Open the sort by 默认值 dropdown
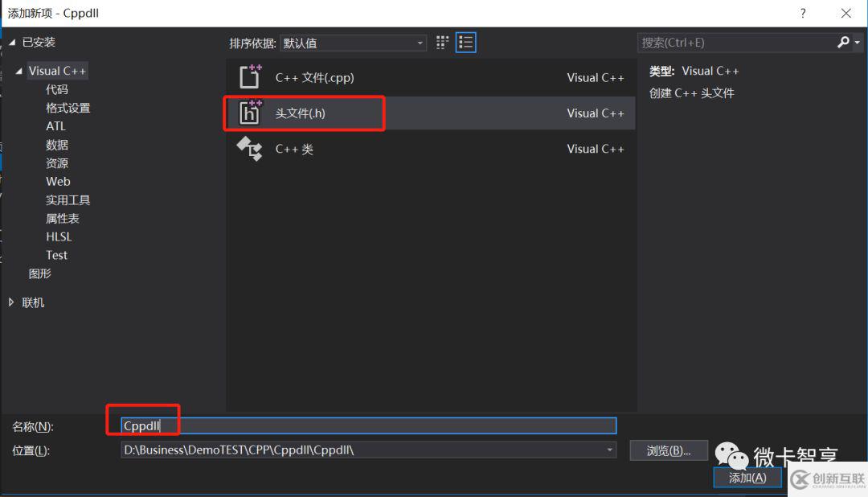Viewport: 868px width, 497px height. click(353, 43)
